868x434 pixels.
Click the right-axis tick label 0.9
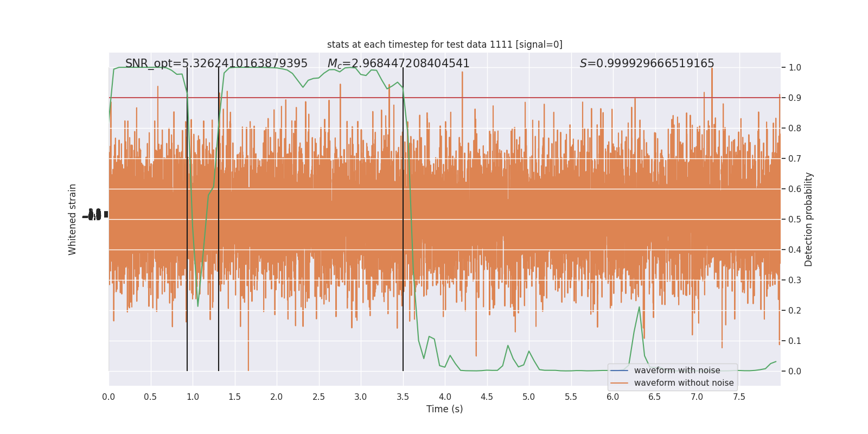(795, 98)
